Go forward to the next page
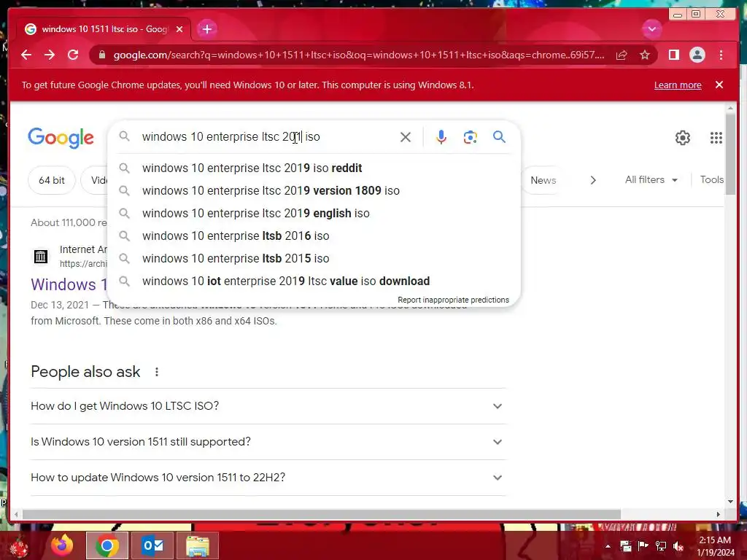The width and height of the screenshot is (747, 560). (50, 55)
